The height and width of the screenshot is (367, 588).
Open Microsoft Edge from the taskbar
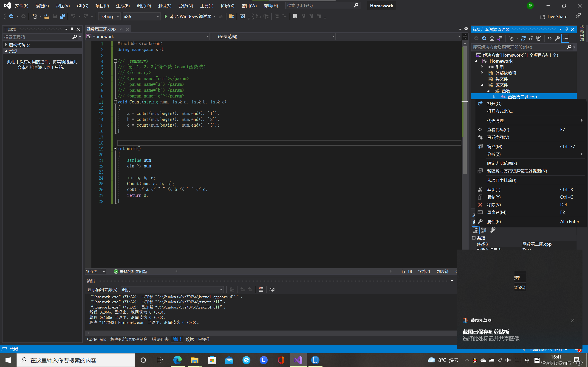point(177,360)
